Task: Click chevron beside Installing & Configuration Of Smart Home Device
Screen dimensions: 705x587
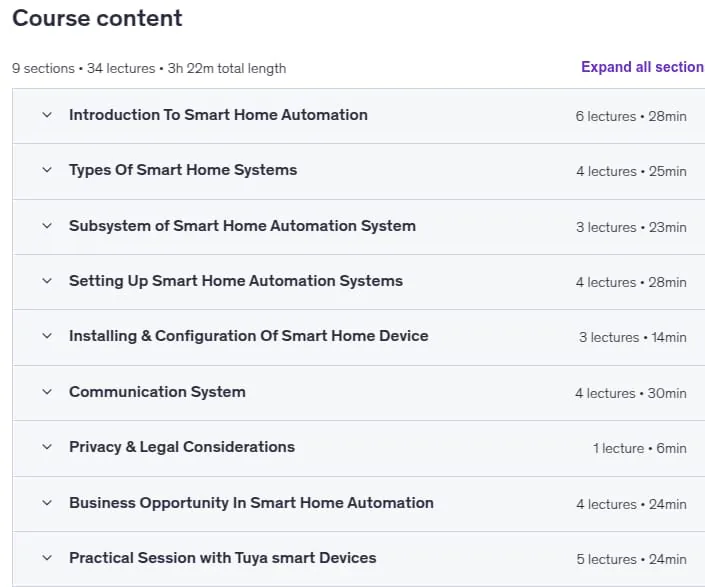Action: (47, 336)
